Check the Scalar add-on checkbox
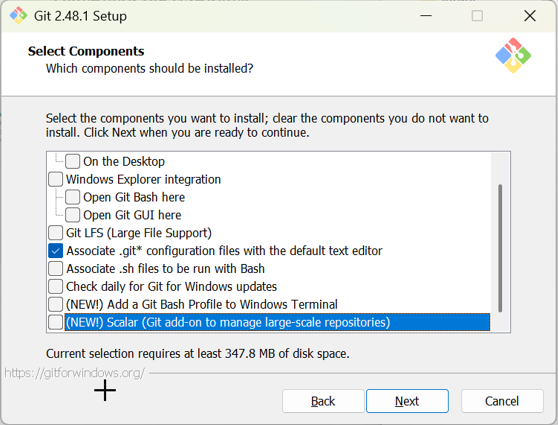The width and height of the screenshot is (558, 425). (x=56, y=322)
